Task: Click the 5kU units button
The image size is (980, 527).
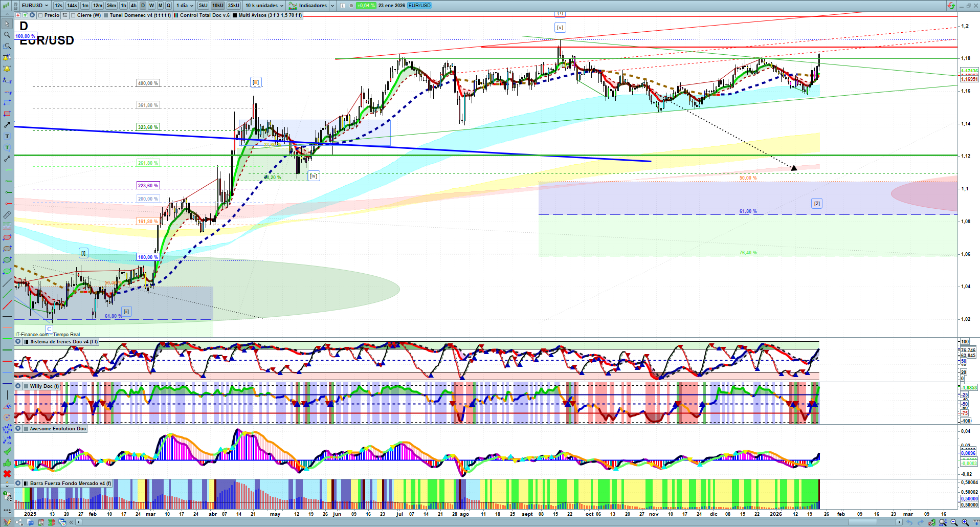Action: 203,6
